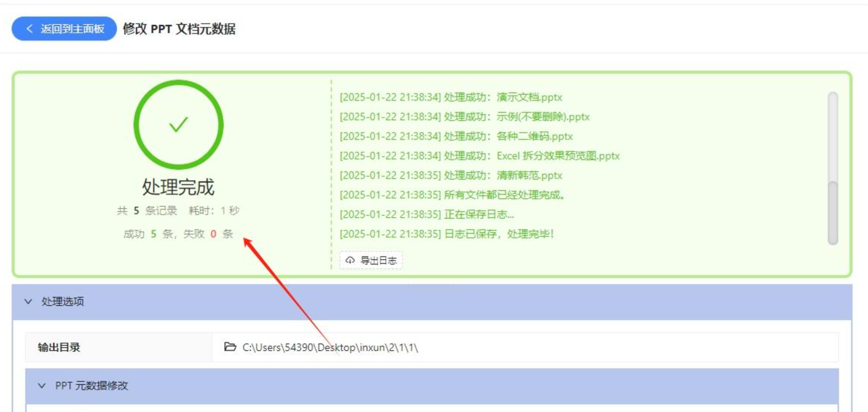The height and width of the screenshot is (412, 868).
Task: Click the 输出目录 label cell
Action: pyautogui.click(x=119, y=347)
